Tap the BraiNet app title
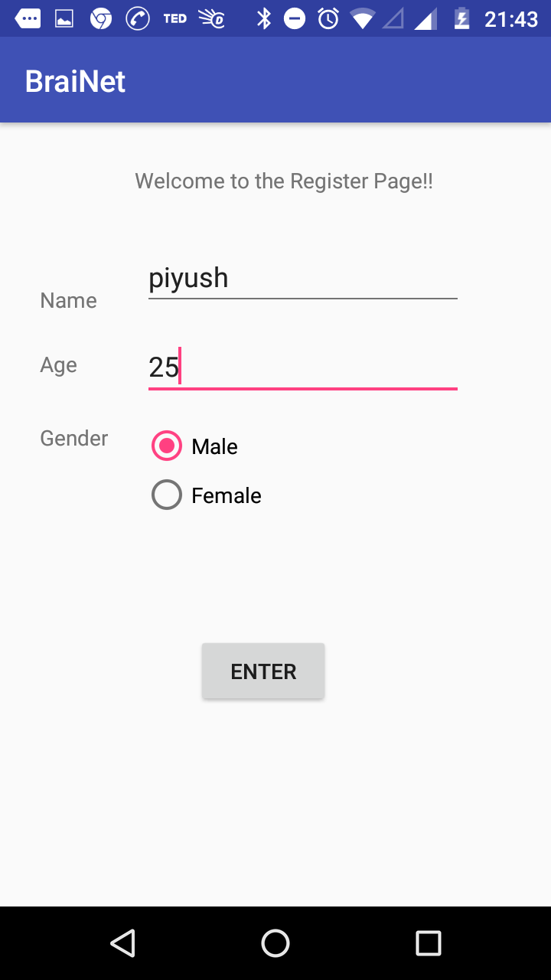Viewport: 551px width, 980px height. [x=75, y=81]
